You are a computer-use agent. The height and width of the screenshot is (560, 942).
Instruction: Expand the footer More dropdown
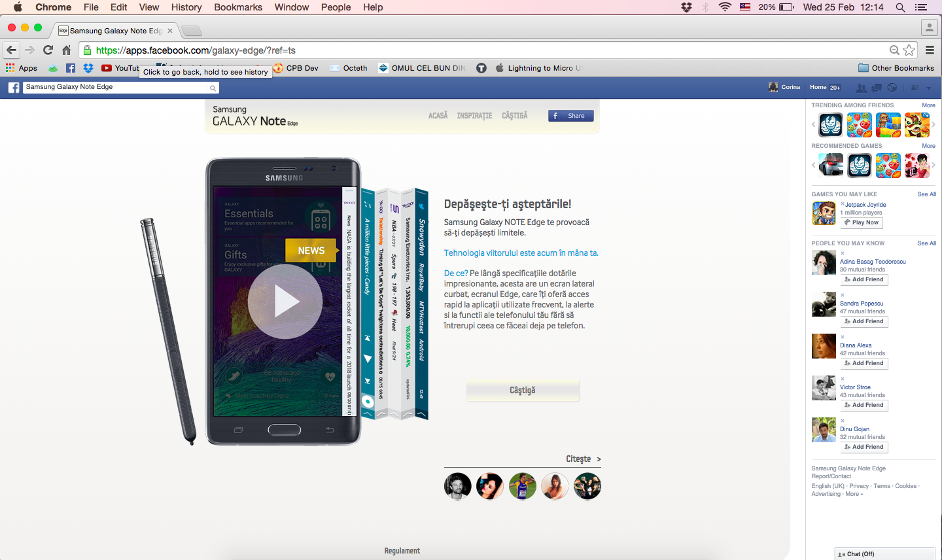coord(854,494)
